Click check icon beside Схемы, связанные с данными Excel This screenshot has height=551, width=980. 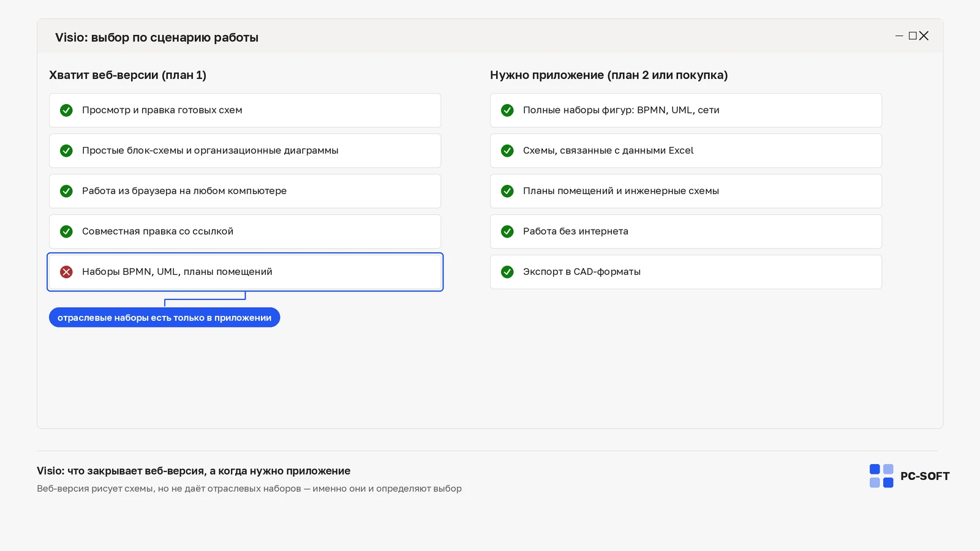point(507,151)
